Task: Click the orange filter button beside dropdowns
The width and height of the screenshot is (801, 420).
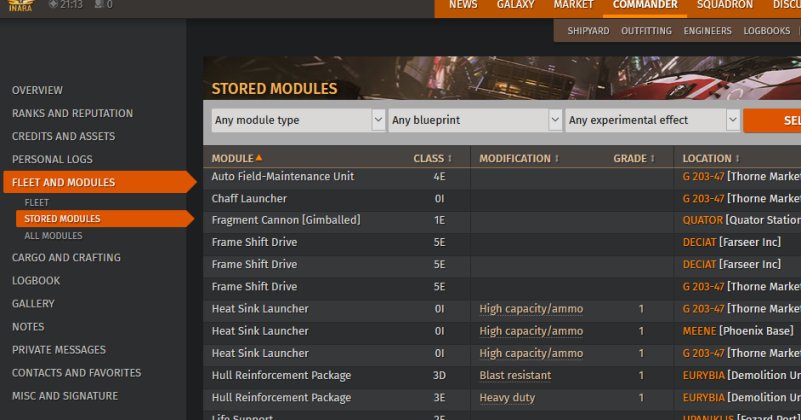Action: [x=772, y=121]
